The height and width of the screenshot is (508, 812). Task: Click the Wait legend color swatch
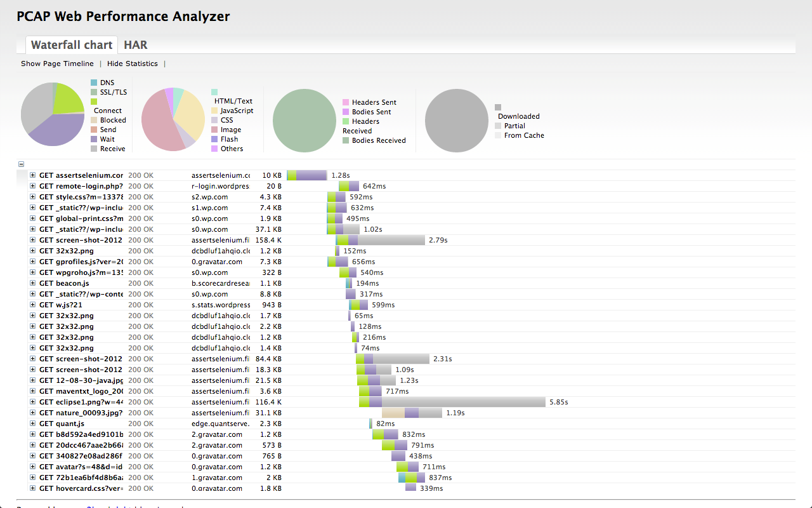pyautogui.click(x=94, y=139)
